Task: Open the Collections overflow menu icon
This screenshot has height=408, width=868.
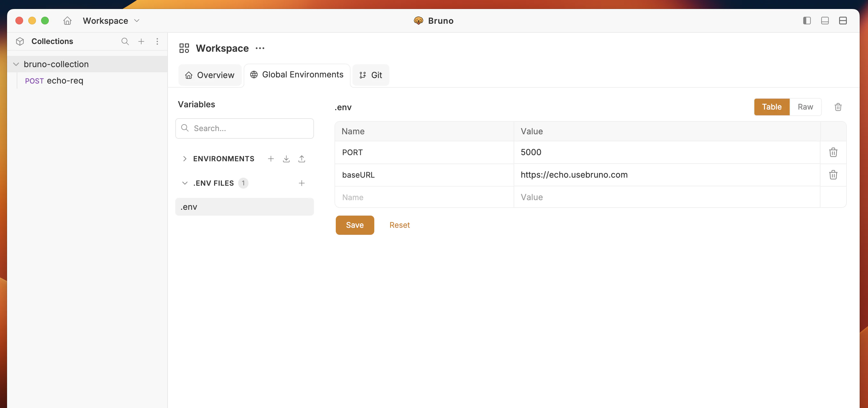Action: 157,41
